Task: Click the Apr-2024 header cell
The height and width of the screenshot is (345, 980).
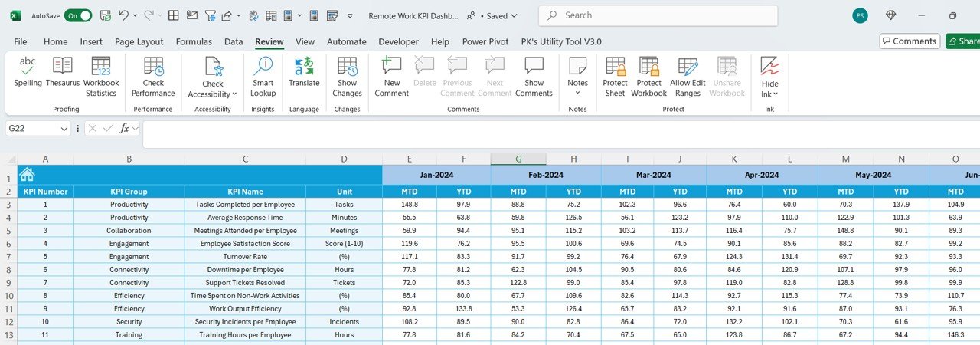Action: click(762, 175)
